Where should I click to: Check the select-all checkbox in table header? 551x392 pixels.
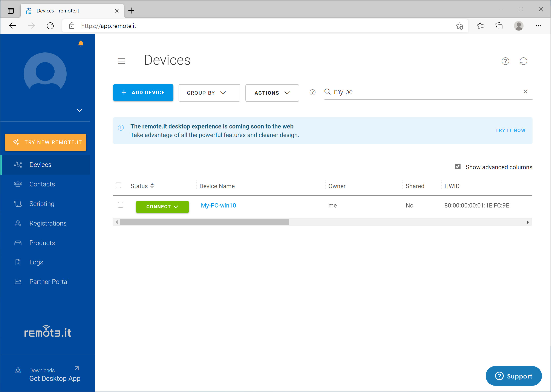[118, 185]
